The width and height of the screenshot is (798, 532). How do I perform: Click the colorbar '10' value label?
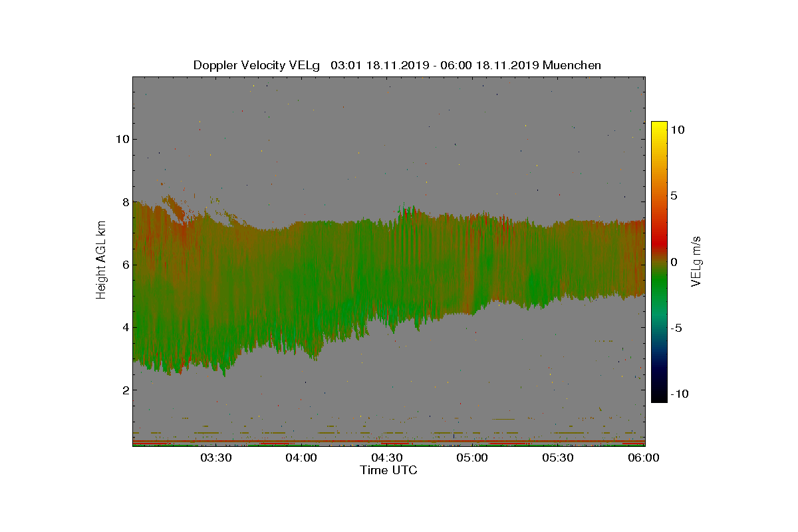pyautogui.click(x=677, y=130)
